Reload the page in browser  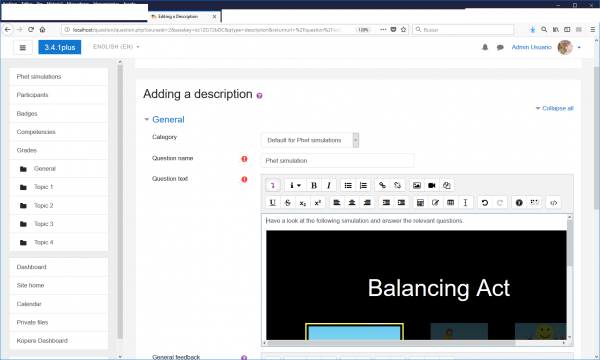[31, 29]
